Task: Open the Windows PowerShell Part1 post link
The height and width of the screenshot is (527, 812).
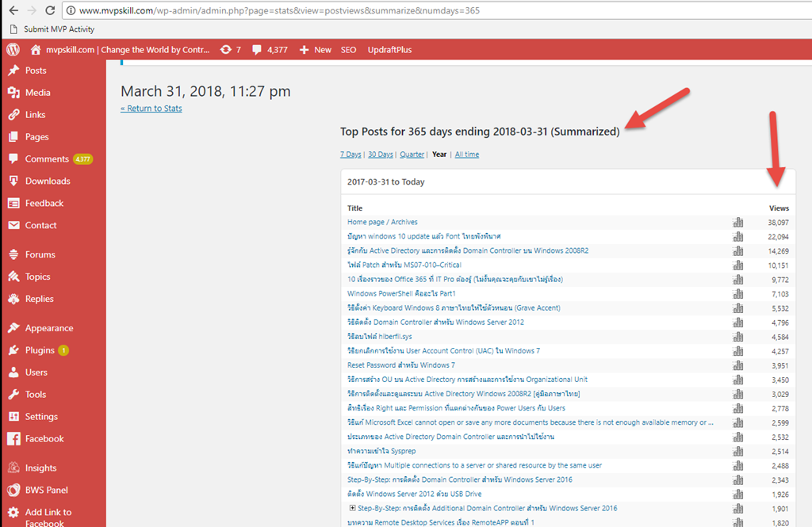Action: click(401, 293)
